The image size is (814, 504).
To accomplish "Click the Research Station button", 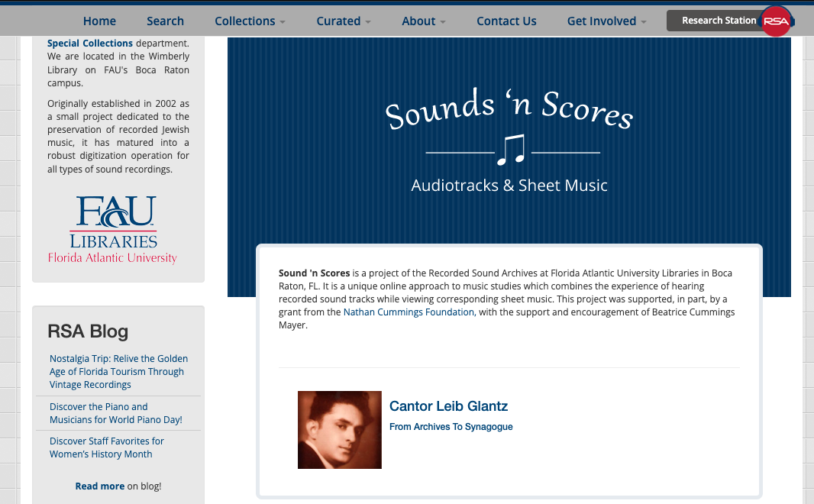I will (719, 21).
